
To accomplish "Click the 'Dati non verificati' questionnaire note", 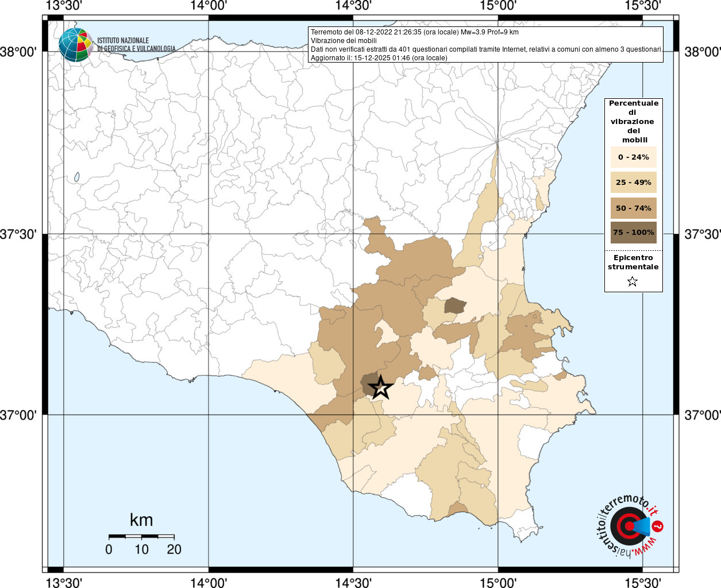I will tap(485, 49).
